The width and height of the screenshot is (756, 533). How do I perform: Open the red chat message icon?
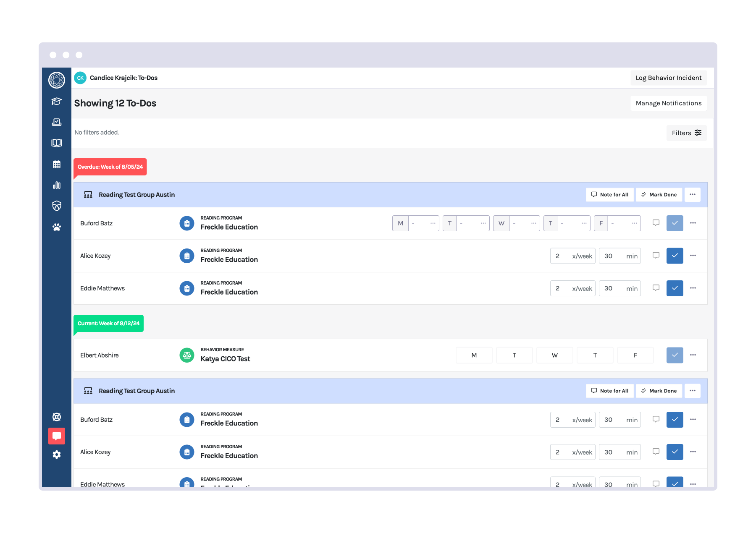[57, 436]
